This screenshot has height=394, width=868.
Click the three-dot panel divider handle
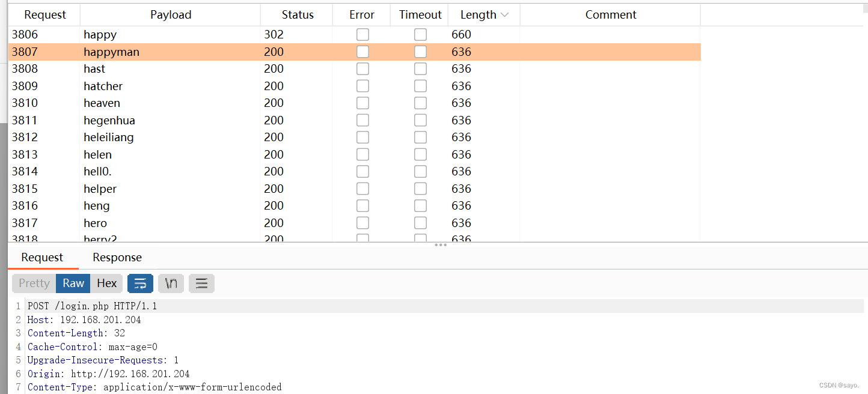point(441,245)
